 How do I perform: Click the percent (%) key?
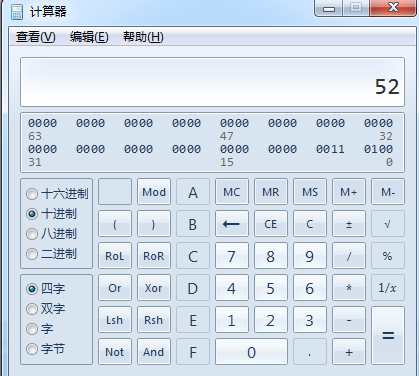pos(388,256)
